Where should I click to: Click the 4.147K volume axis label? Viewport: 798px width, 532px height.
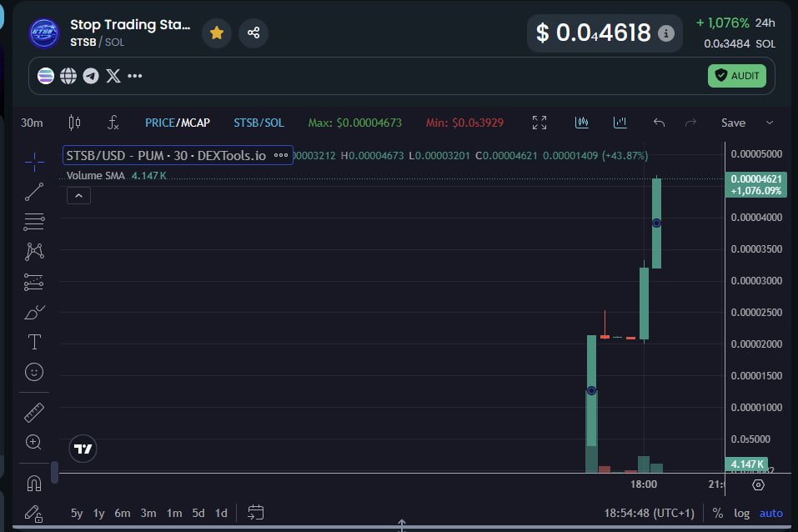[x=746, y=464]
